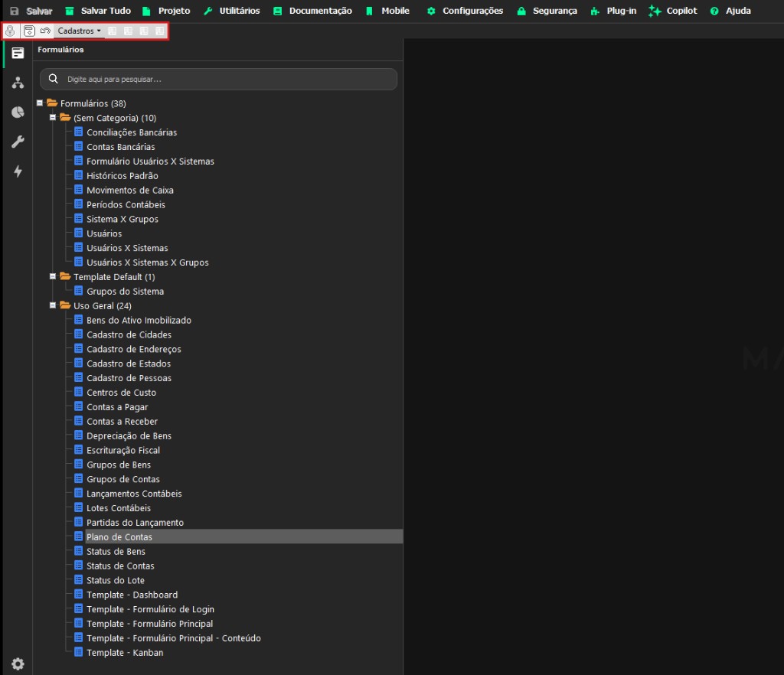Collapse the Uso Geral folder expander

(x=53, y=305)
